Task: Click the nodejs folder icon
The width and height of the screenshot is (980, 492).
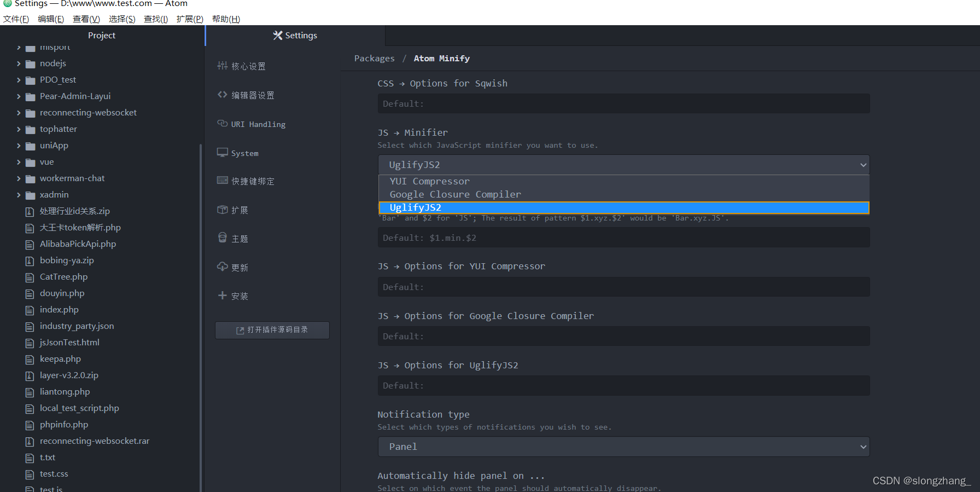Action: [x=31, y=64]
